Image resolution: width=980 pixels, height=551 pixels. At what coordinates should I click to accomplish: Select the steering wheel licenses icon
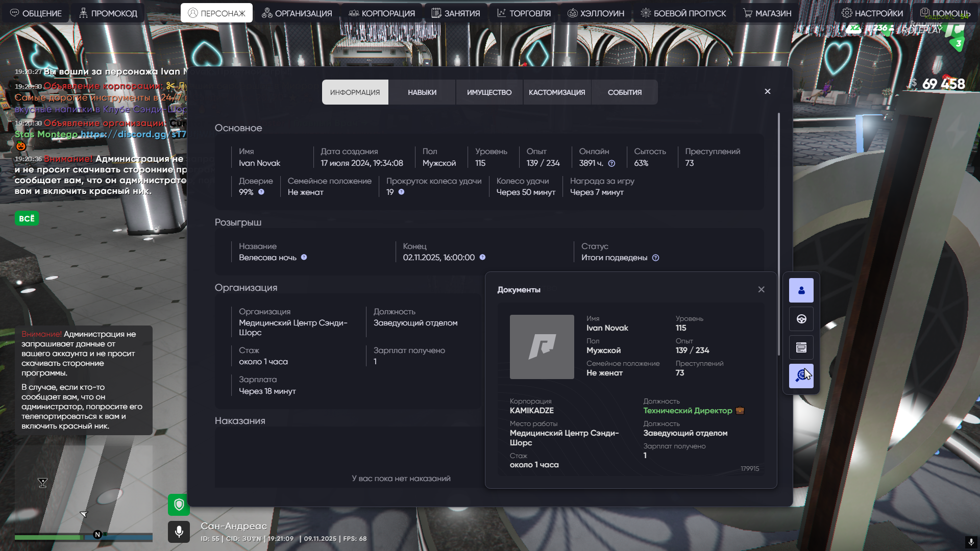tap(801, 319)
